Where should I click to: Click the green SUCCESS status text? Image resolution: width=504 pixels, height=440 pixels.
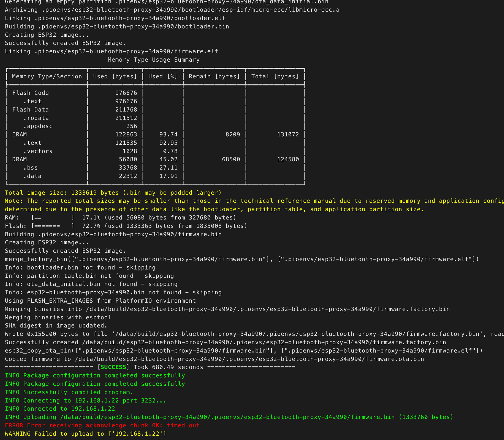(x=113, y=367)
